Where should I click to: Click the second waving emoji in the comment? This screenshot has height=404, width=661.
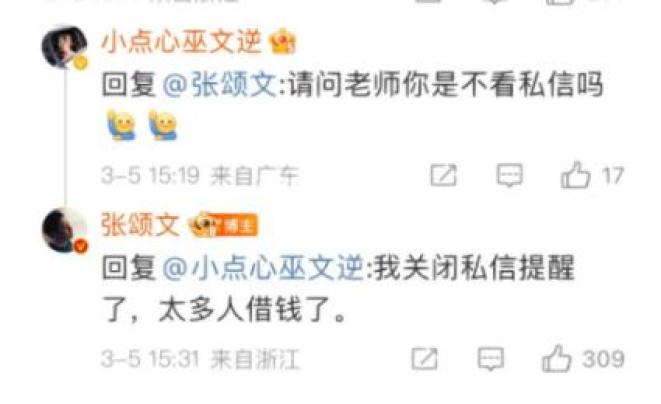point(163,124)
